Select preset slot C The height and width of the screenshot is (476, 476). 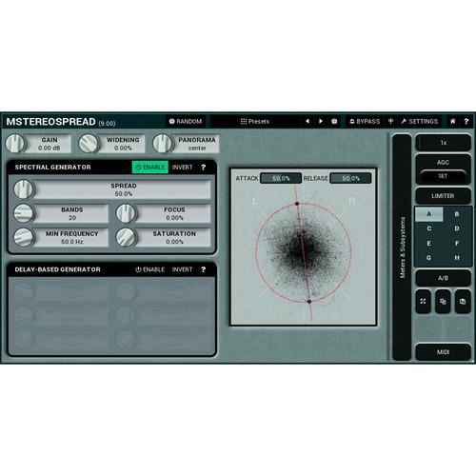(x=429, y=228)
